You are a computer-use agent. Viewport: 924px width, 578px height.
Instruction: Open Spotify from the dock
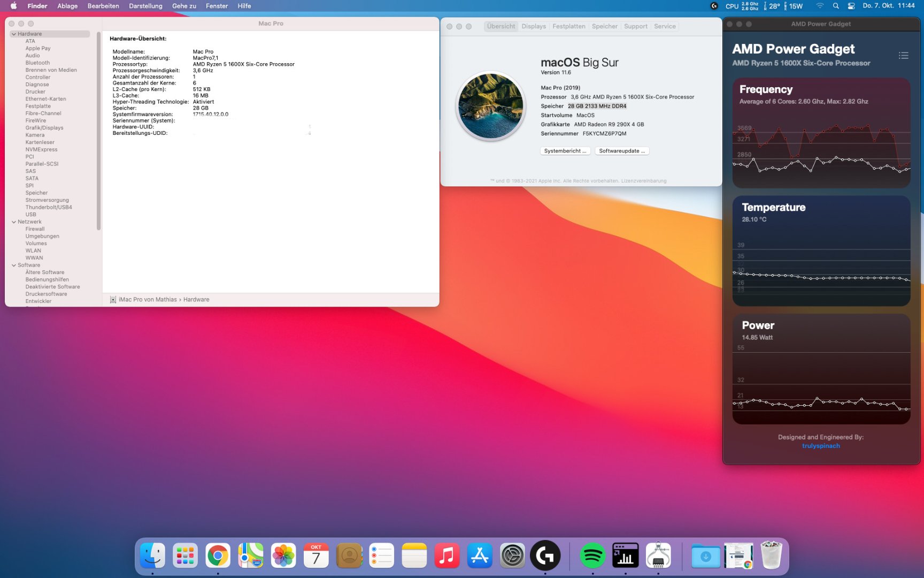click(x=592, y=556)
